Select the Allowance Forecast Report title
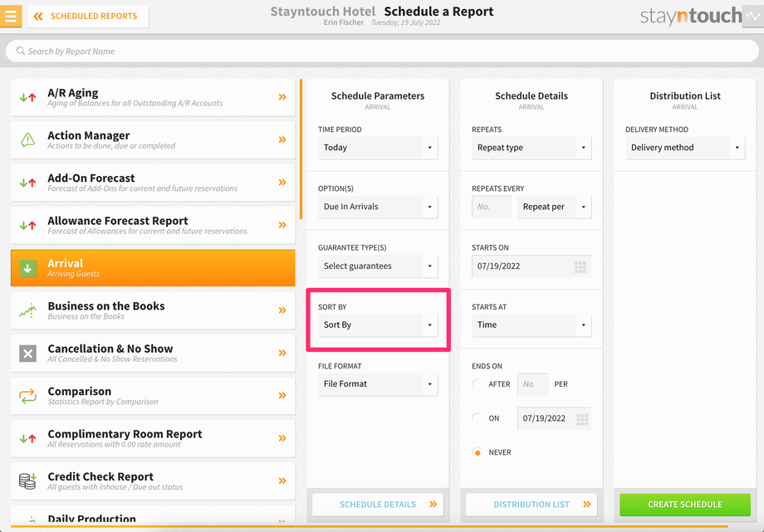The width and height of the screenshot is (764, 532). (x=117, y=221)
